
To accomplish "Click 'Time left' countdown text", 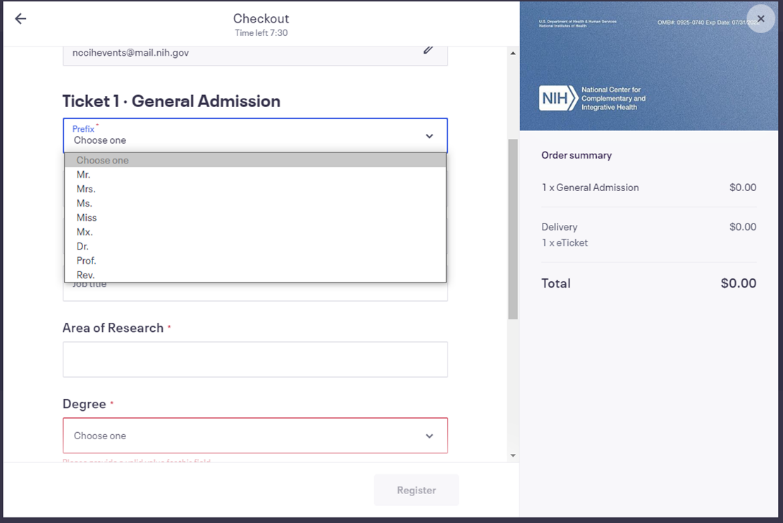I will tap(261, 33).
